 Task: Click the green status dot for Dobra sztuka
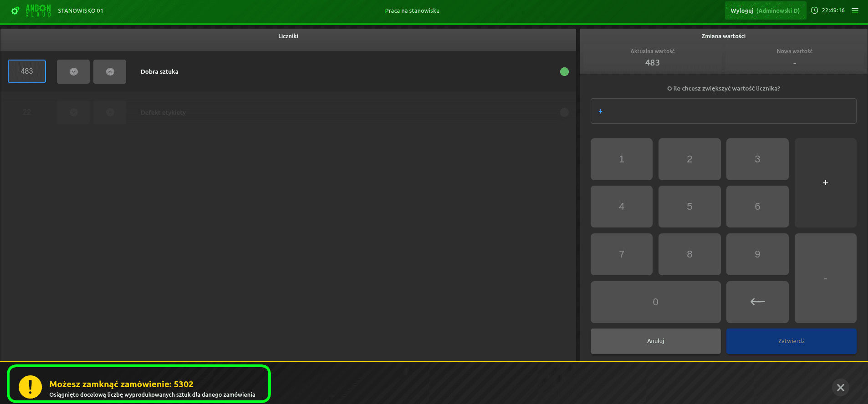tap(564, 72)
